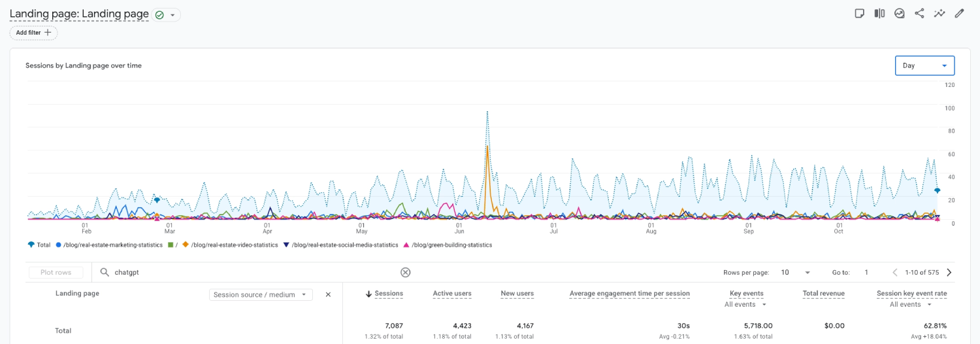The height and width of the screenshot is (344, 980).
Task: Open the Rows per page dropdown
Action: click(795, 273)
